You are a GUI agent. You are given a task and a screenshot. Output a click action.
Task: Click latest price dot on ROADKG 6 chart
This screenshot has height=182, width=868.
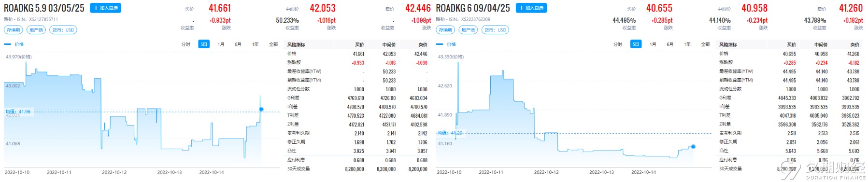(693, 146)
